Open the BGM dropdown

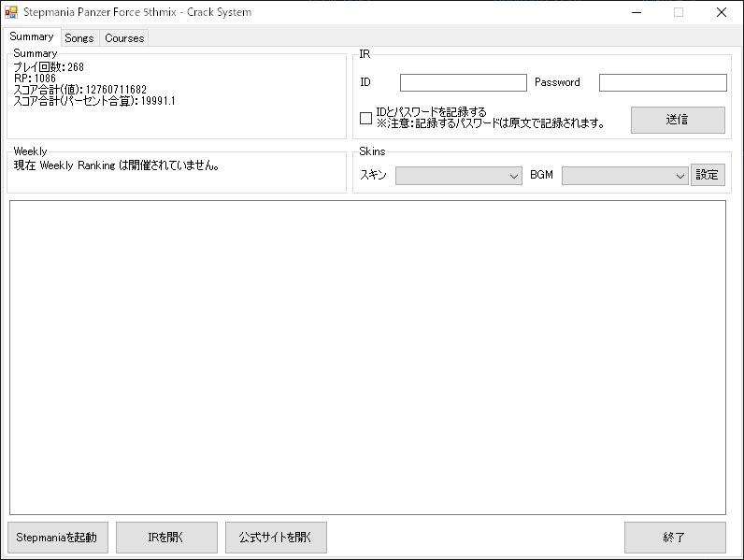(624, 176)
